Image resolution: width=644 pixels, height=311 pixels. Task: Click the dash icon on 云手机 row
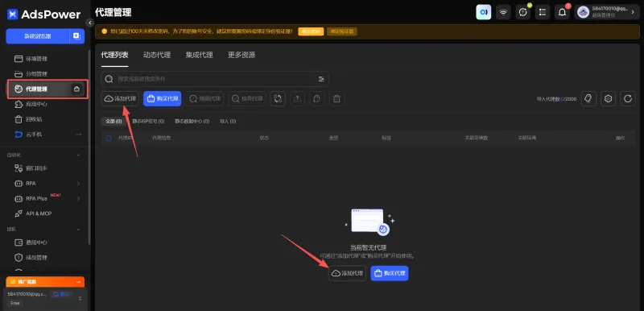(78, 135)
